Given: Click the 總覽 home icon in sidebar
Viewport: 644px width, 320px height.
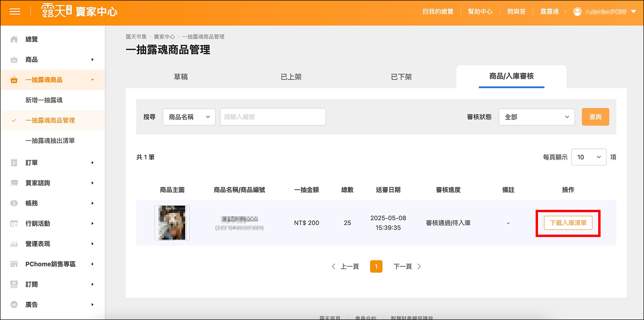Looking at the screenshot, I should 14,39.
